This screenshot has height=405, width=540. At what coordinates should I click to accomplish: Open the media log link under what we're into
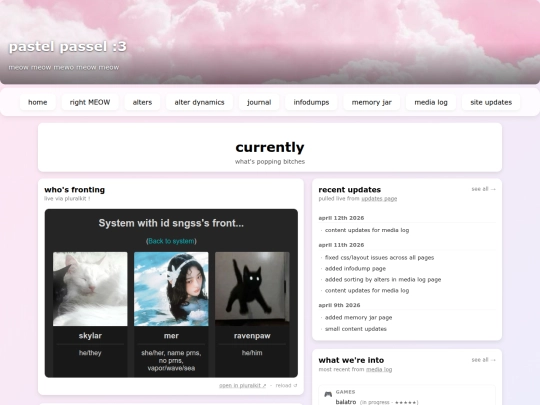tap(379, 370)
